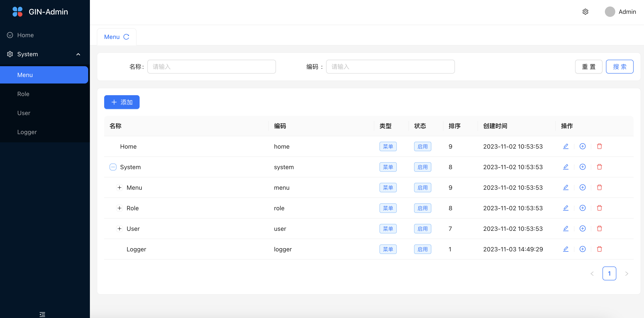
Task: Click the blue 添加 button
Action: (x=122, y=102)
